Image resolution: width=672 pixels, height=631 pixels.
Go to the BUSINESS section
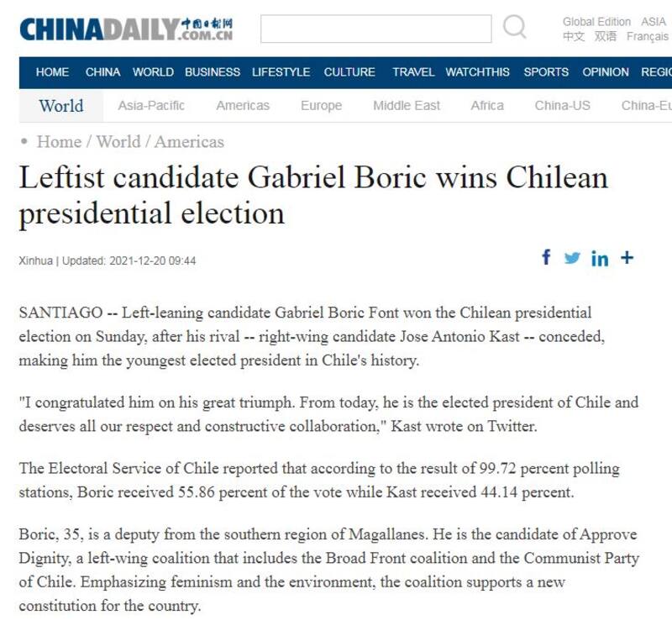tap(213, 72)
